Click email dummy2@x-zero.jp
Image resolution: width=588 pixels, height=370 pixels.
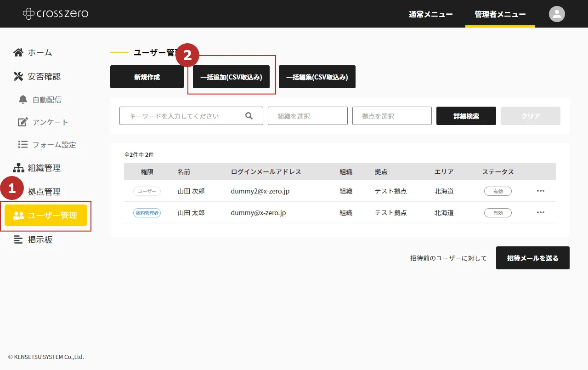(260, 191)
